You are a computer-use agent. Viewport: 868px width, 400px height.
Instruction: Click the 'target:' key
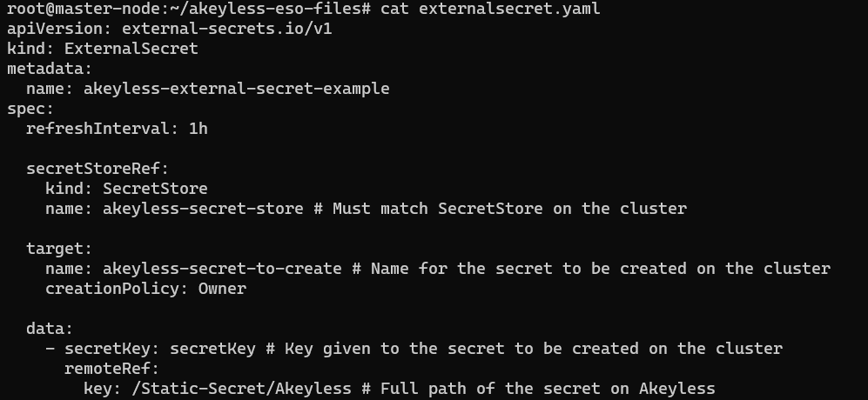[59, 249]
